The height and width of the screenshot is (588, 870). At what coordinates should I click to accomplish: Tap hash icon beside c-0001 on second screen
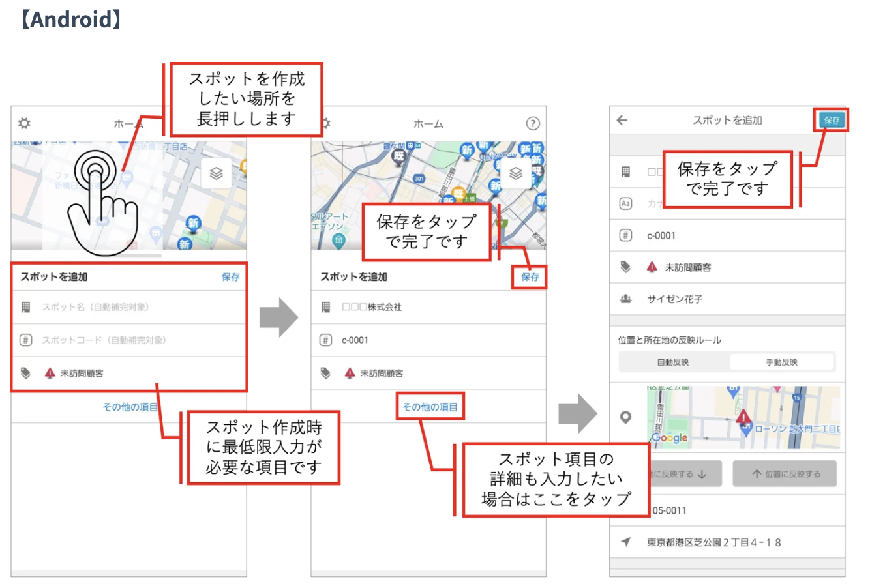tap(325, 340)
